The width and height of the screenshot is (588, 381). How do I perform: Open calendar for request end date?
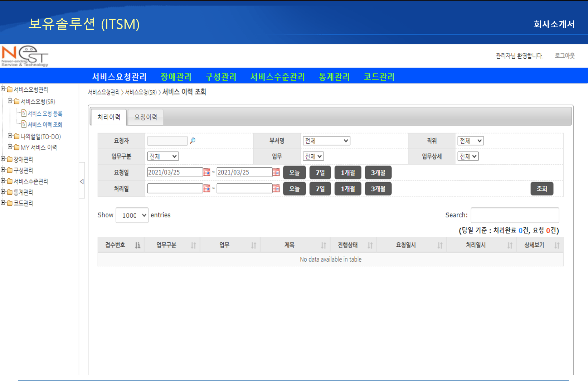276,173
